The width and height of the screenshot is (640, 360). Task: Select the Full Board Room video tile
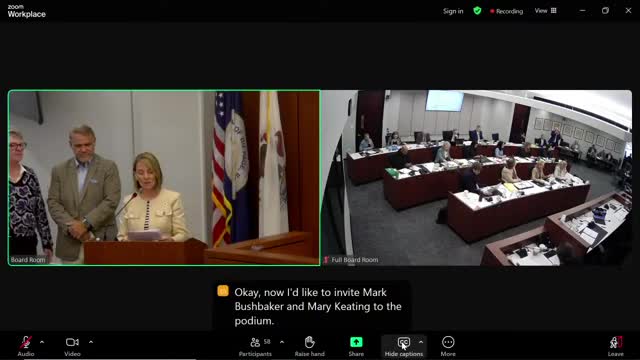tap(477, 178)
